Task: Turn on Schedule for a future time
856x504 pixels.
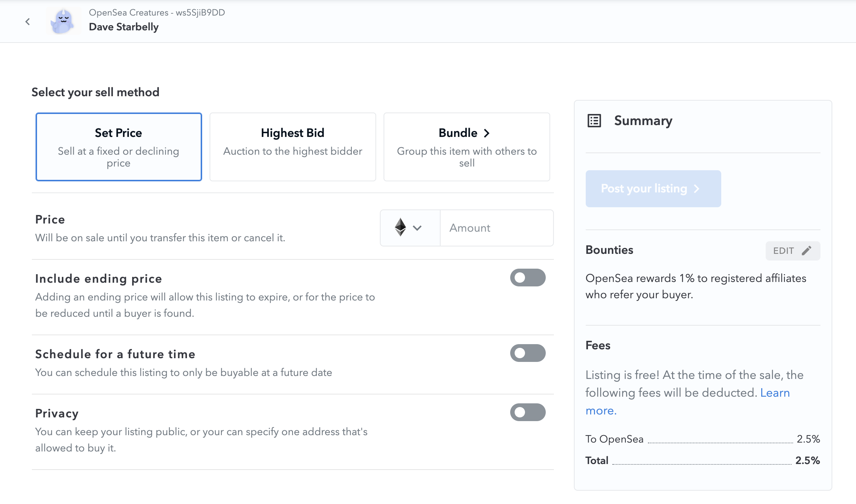Action: tap(528, 353)
